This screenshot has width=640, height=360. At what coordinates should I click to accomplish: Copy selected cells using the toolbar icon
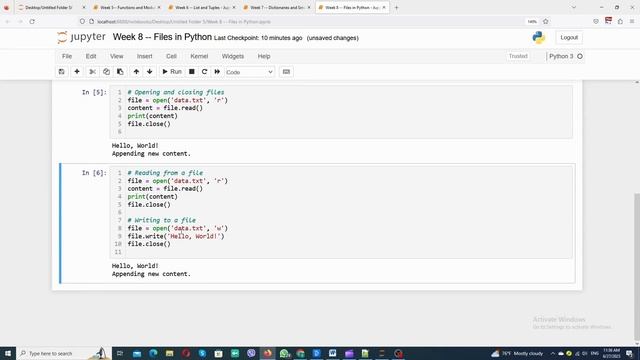click(x=106, y=72)
